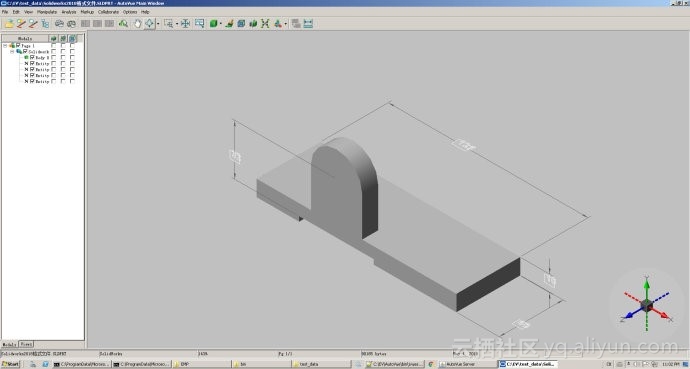Viewport: 690px width, 369px height.
Task: Select the Body row in model tree
Action: [x=42, y=58]
